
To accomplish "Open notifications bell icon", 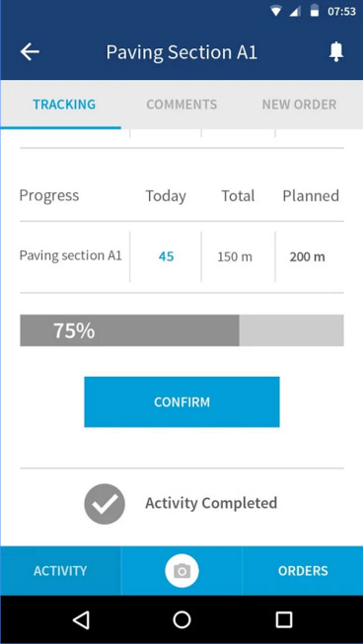I will 336,52.
